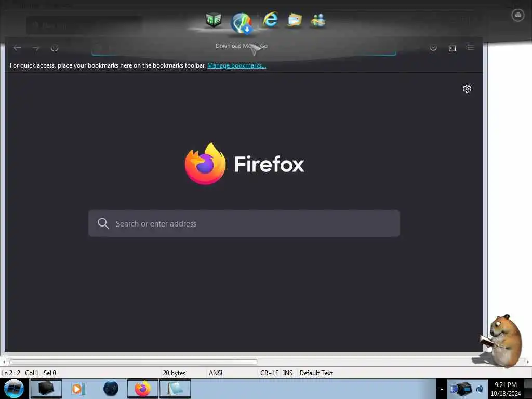Open the Firefox hamburger application menu
The width and height of the screenshot is (532, 399).
[x=471, y=47]
